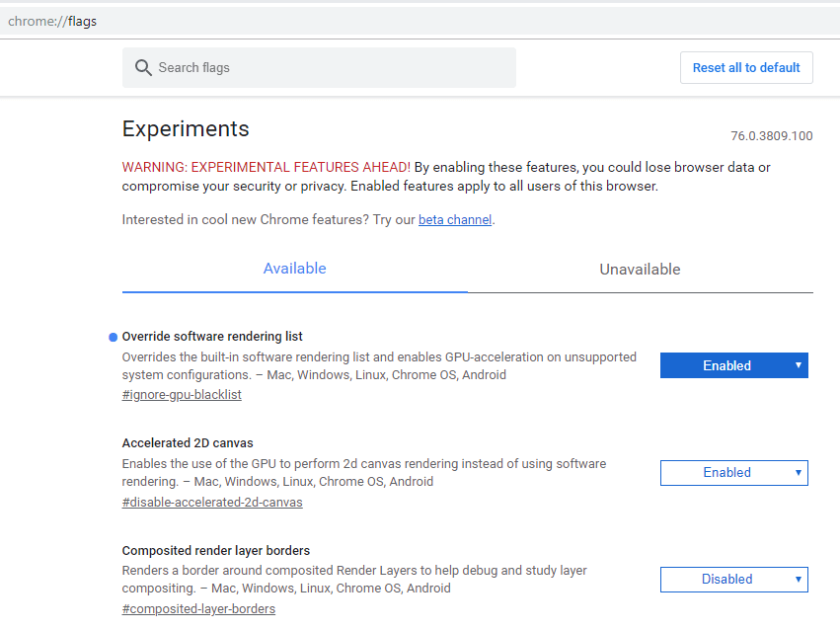Click the Override software rendering list title
The height and width of the screenshot is (630, 840).
coord(212,337)
